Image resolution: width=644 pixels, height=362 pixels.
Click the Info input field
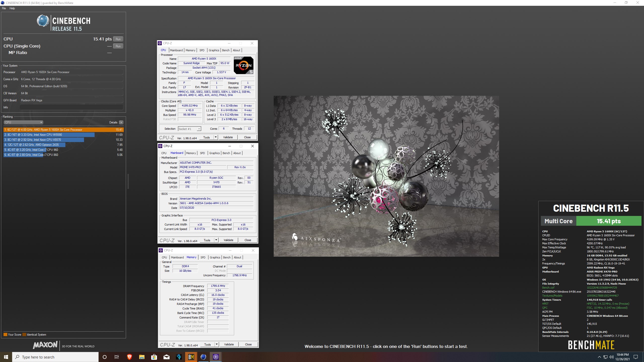[x=71, y=107]
